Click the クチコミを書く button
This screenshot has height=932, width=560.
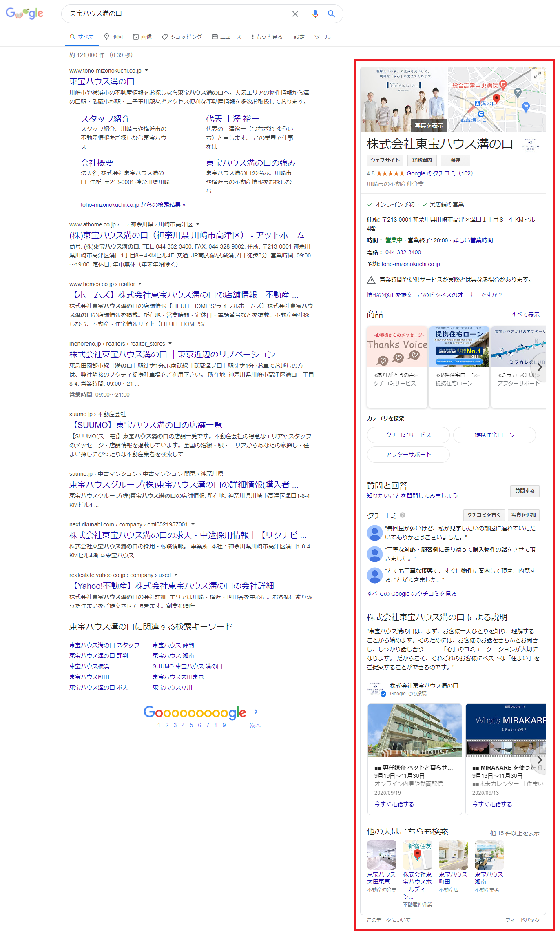click(484, 515)
